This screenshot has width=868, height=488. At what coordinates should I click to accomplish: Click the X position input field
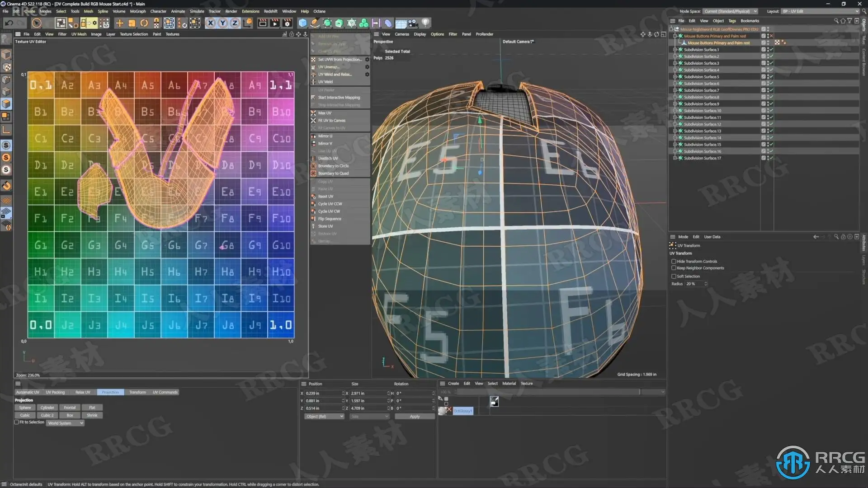(322, 393)
